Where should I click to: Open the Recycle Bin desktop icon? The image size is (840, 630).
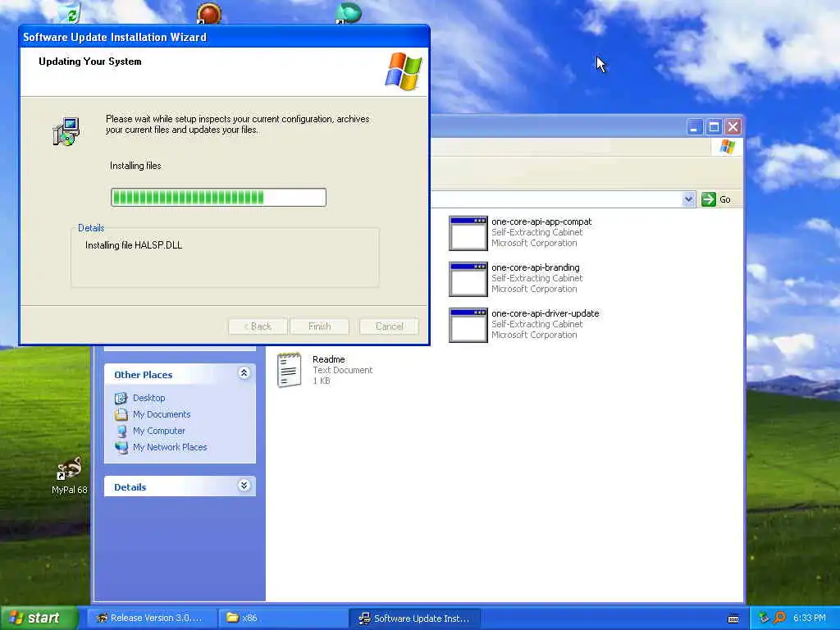click(70, 13)
